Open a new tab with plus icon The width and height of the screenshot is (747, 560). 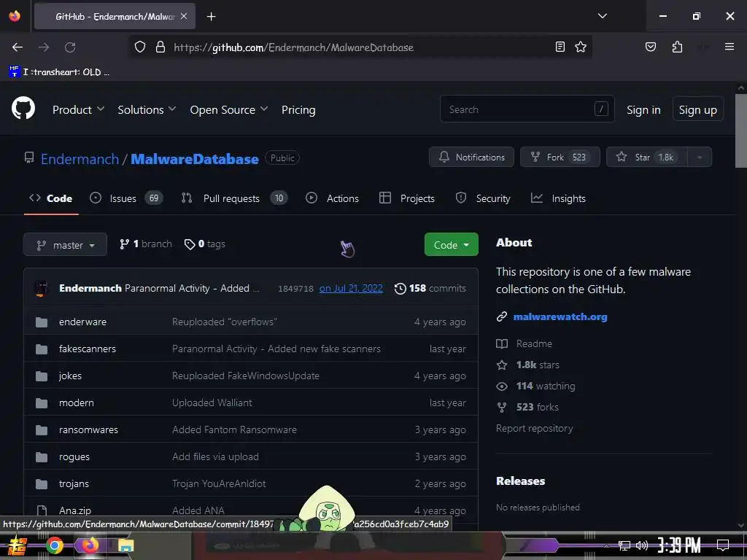coord(212,17)
